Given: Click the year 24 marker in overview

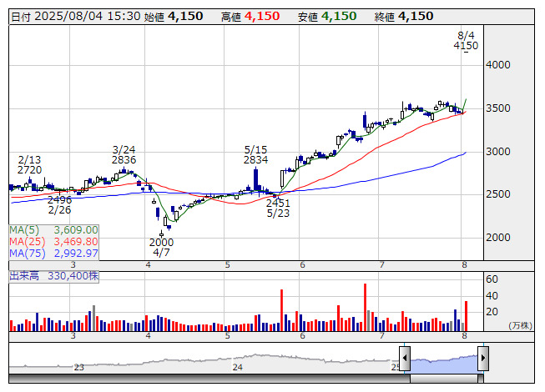Looking at the screenshot, I should pyautogui.click(x=237, y=367).
